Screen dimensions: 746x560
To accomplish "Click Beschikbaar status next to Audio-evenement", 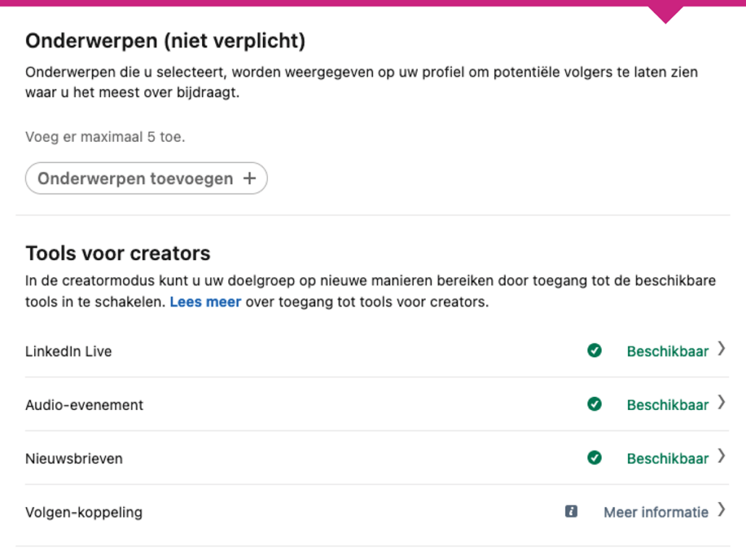I will pyautogui.click(x=667, y=405).
